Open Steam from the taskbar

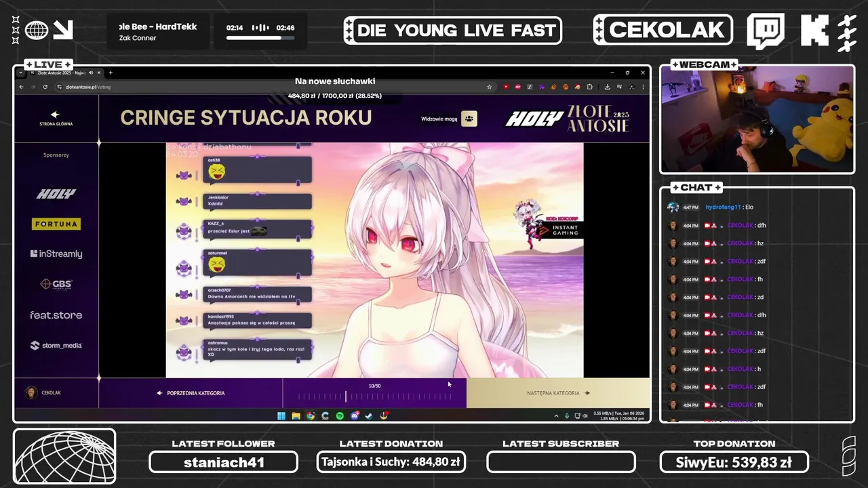click(x=369, y=415)
